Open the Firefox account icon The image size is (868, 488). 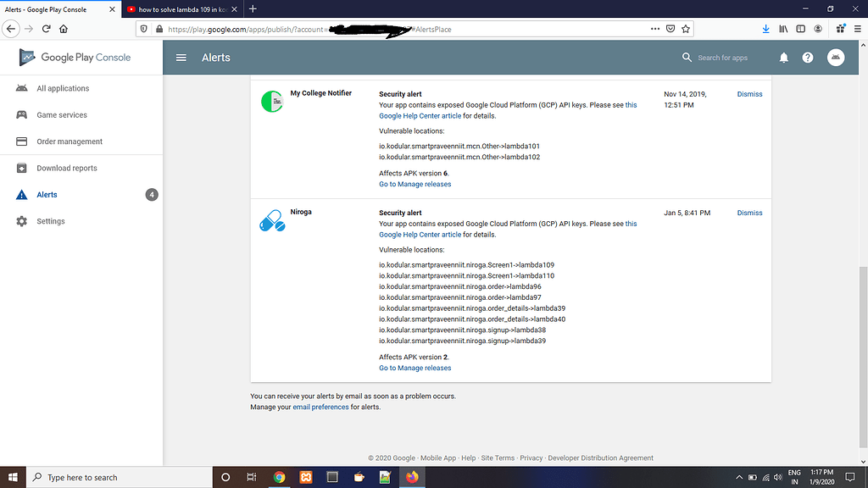[x=818, y=29]
